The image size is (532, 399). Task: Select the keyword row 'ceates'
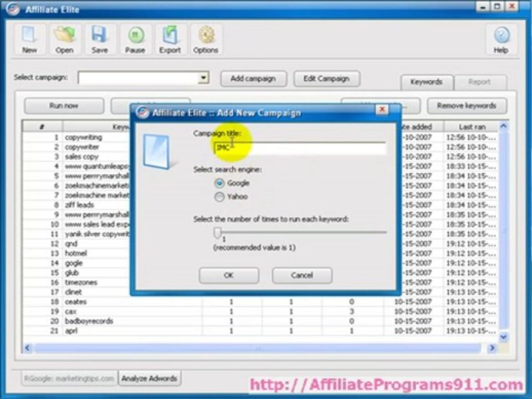click(x=260, y=301)
